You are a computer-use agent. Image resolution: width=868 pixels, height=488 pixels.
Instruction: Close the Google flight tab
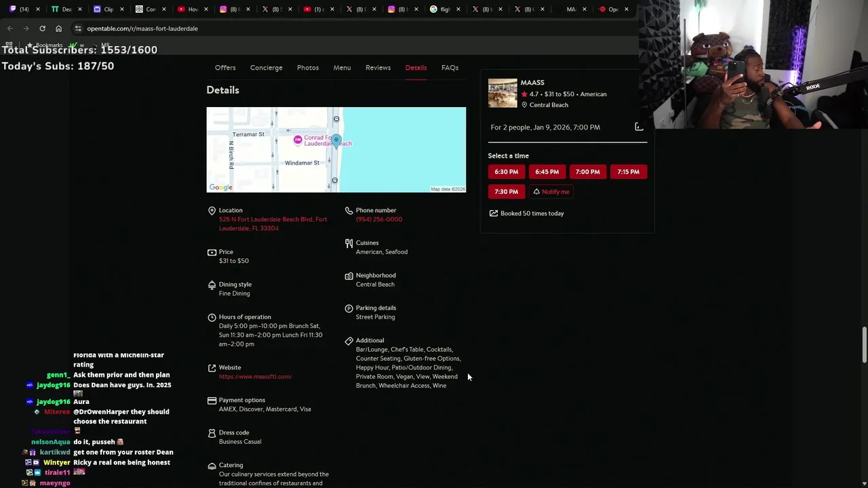458,9
